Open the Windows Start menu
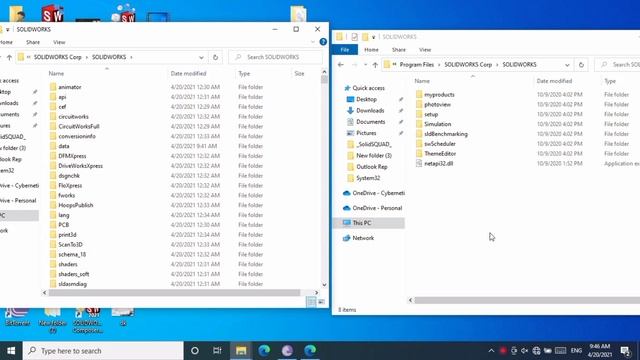The image size is (640, 360). point(11,351)
